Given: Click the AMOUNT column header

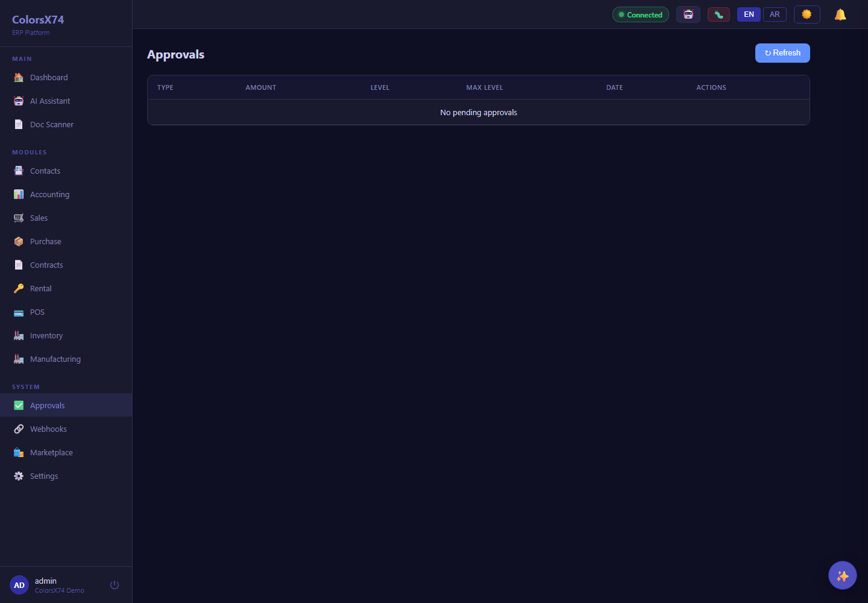Looking at the screenshot, I should (x=261, y=87).
